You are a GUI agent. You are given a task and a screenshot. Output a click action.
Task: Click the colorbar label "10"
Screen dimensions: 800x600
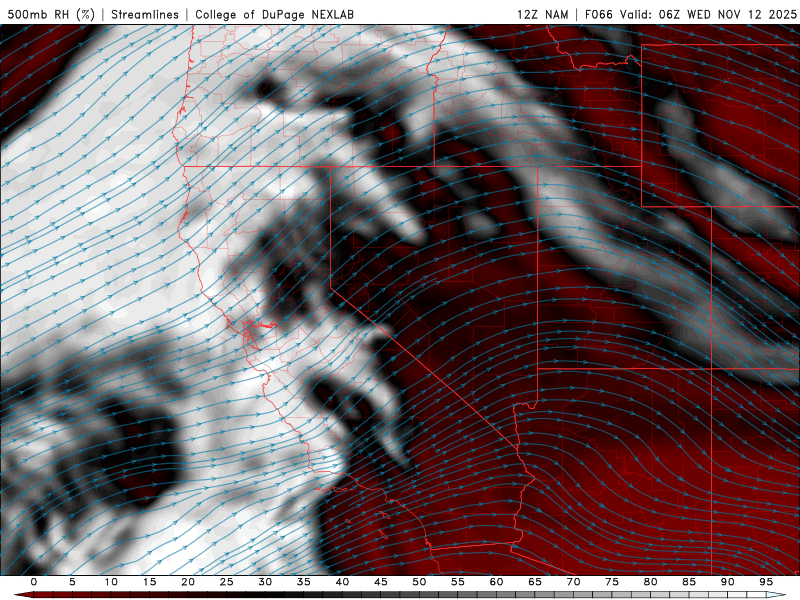(x=111, y=582)
